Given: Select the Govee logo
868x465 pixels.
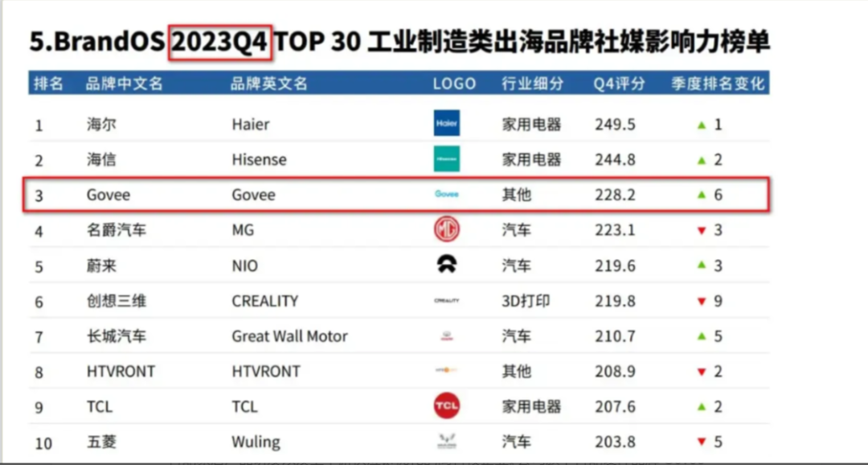Looking at the screenshot, I should 445,194.
